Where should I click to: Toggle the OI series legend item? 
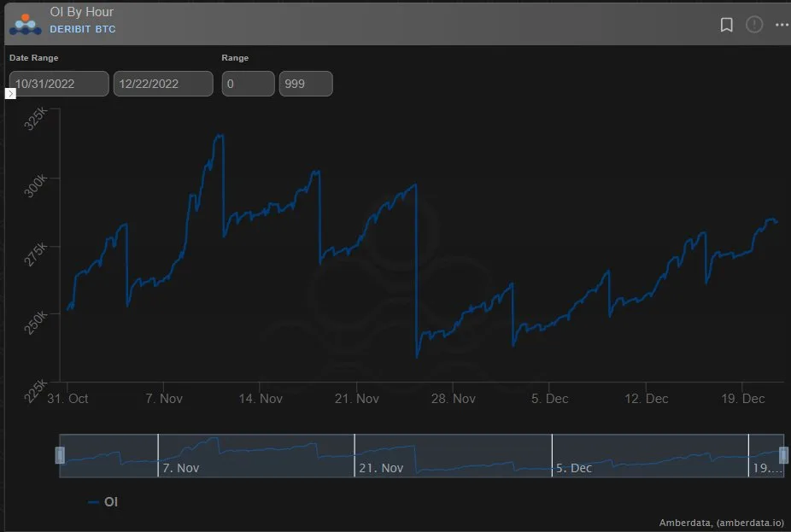(103, 502)
